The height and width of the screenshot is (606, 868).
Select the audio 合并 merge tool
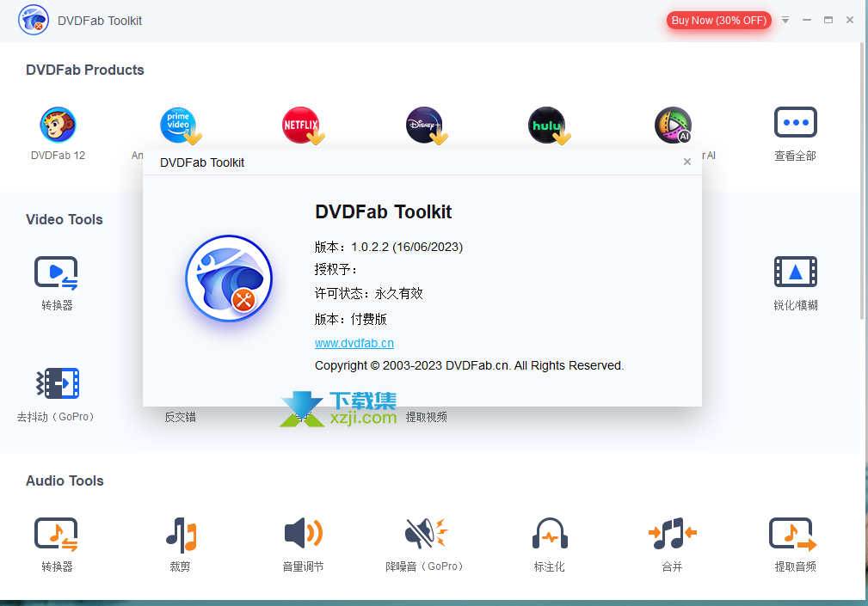673,533
